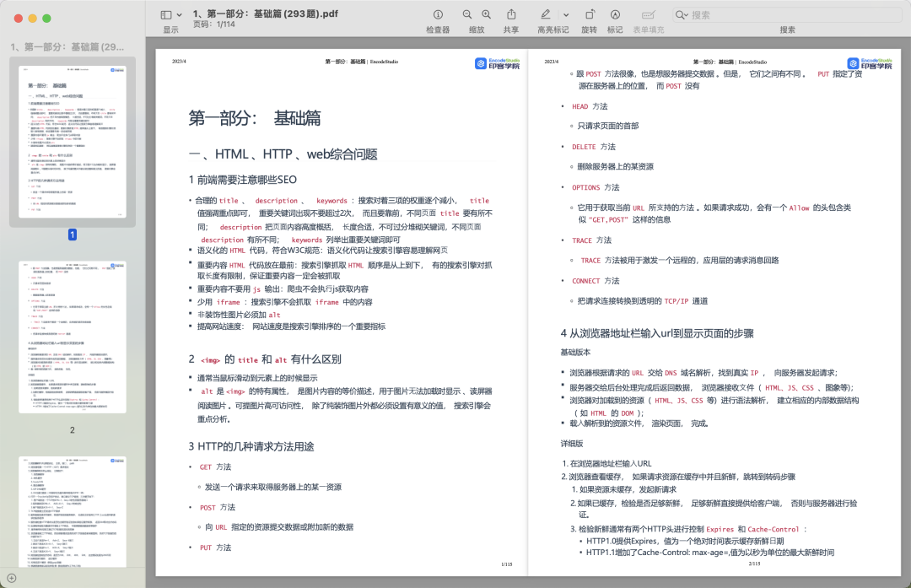Zoom out of the PDF document
The width and height of the screenshot is (911, 588).
(466, 14)
